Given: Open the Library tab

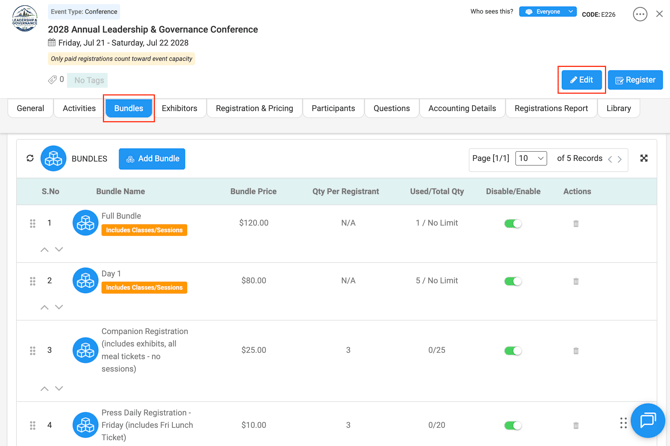Looking at the screenshot, I should [619, 108].
